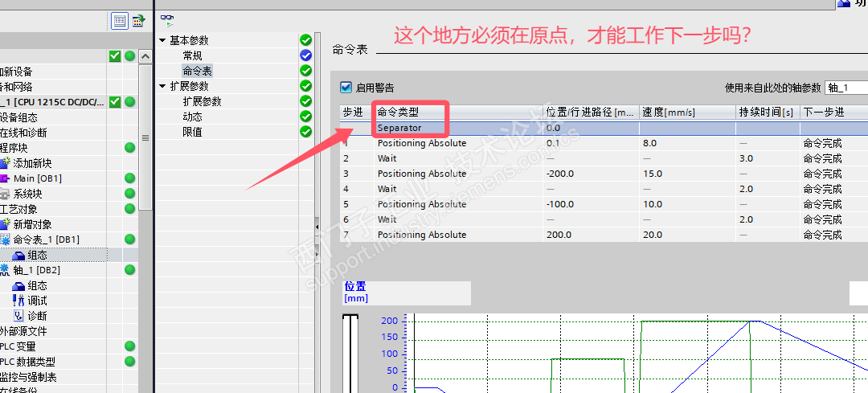868x393 pixels.
Task: Click the 命令表_1 [DB1] gear icon
Action: pos(5,239)
